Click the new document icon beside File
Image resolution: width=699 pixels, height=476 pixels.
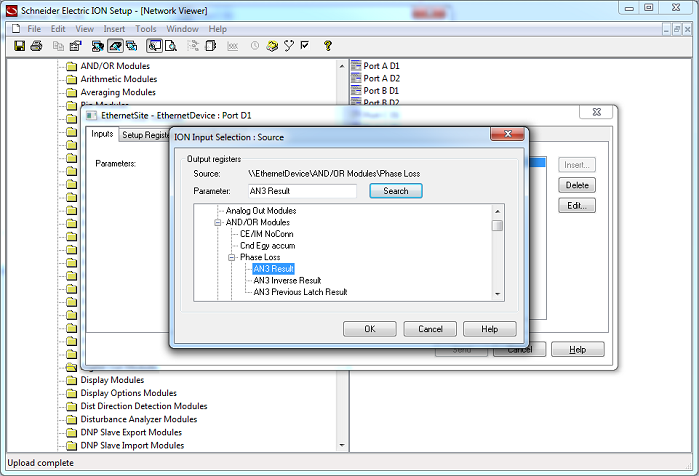coord(16,29)
